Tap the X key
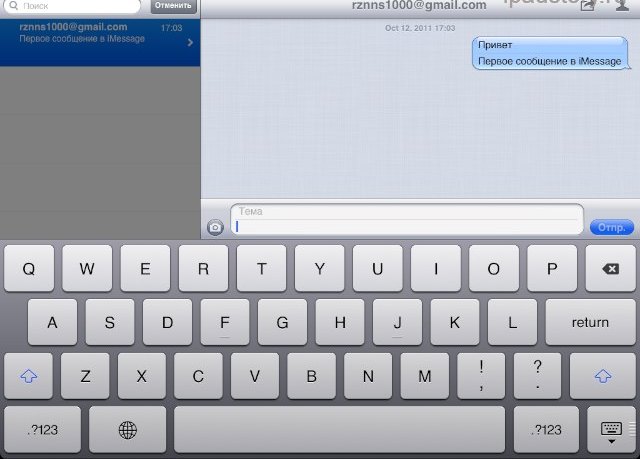Screen dimensions: 640x459 142,376
